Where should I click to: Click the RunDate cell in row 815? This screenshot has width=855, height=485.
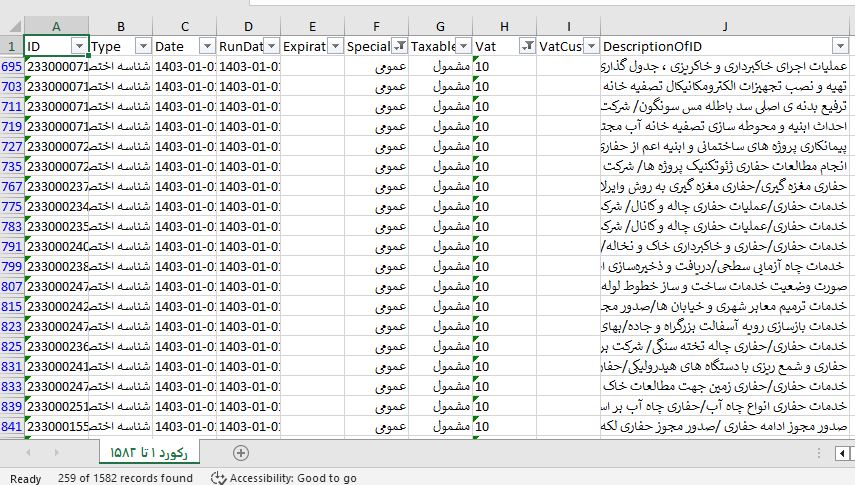[x=248, y=307]
